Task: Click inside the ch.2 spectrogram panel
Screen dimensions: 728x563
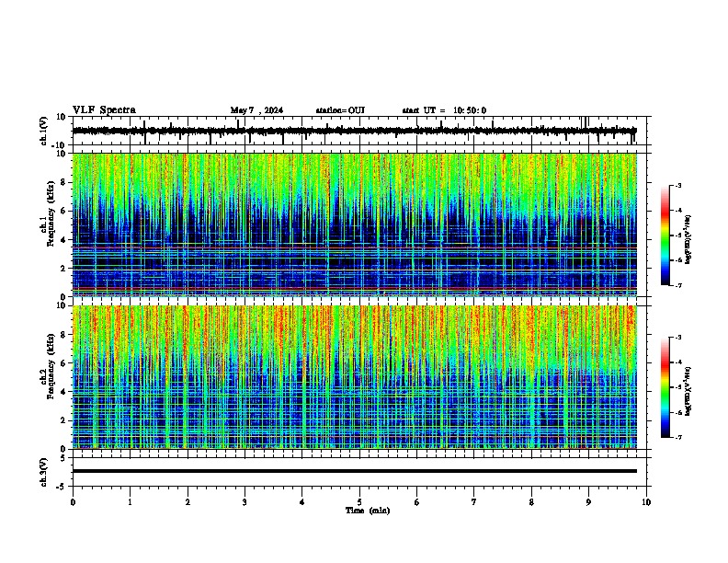Action: click(354, 377)
